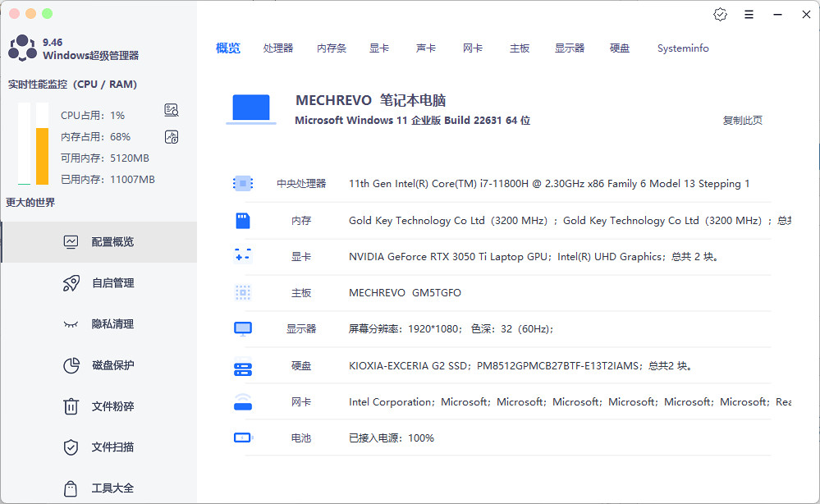Switch to the 概览 tab
820x504 pixels.
228,48
